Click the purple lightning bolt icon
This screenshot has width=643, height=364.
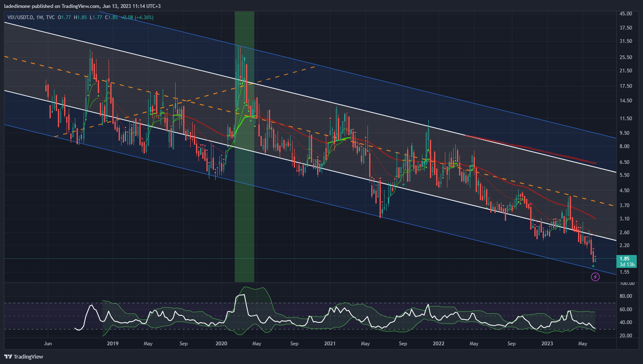(595, 277)
